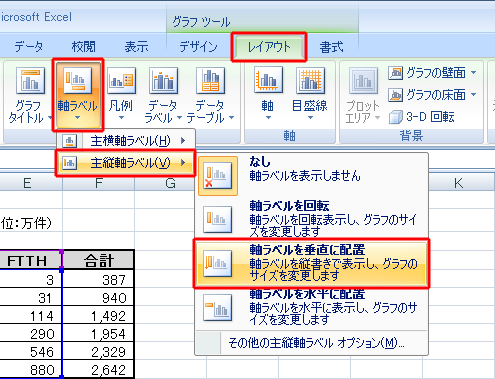Select the なし no-axis-label icon
This screenshot has height=379, width=495.
(218, 176)
